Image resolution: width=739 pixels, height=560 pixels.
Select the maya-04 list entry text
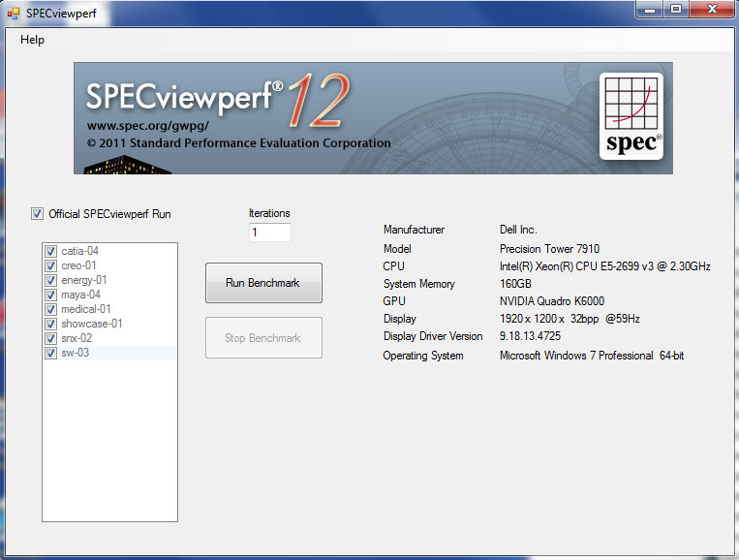click(80, 296)
